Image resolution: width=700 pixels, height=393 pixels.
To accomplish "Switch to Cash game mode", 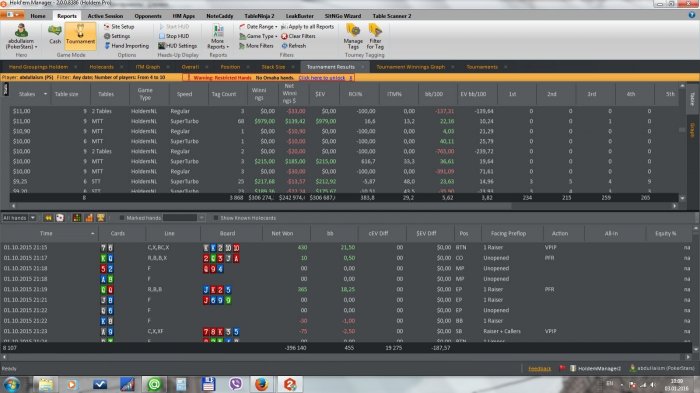I will point(55,35).
